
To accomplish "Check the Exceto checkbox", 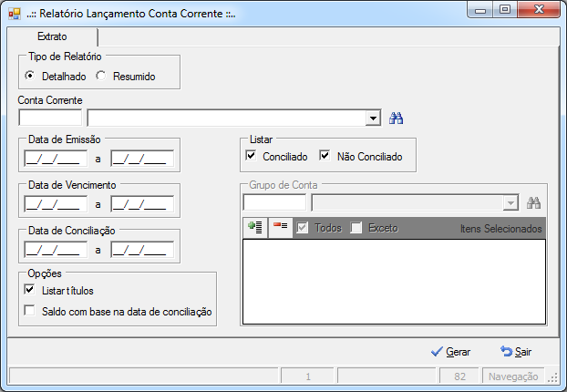I will click(356, 228).
